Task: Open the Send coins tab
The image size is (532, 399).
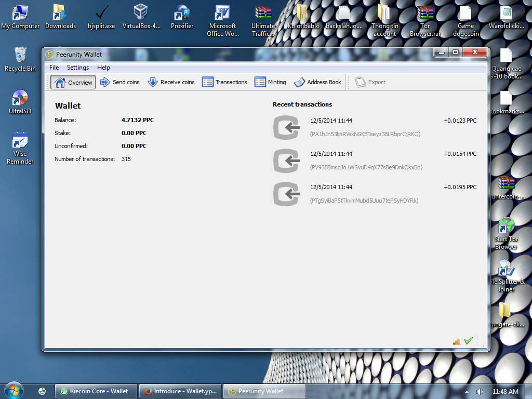Action: pos(119,82)
